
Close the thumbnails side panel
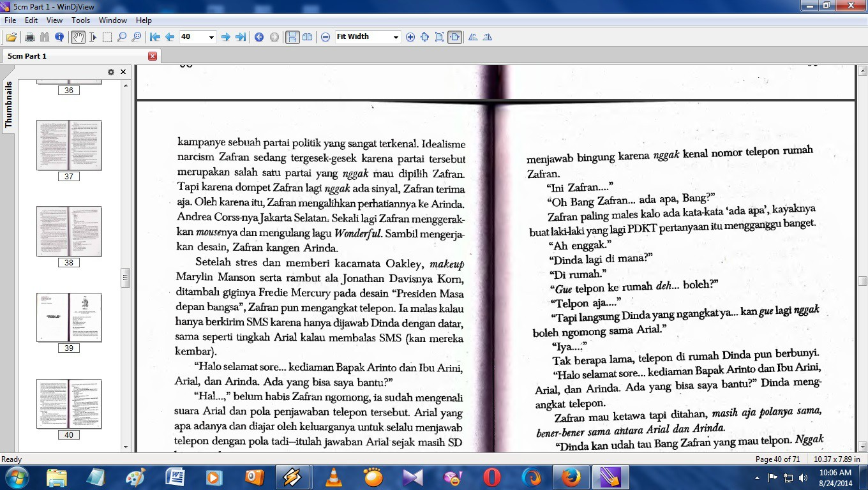123,72
